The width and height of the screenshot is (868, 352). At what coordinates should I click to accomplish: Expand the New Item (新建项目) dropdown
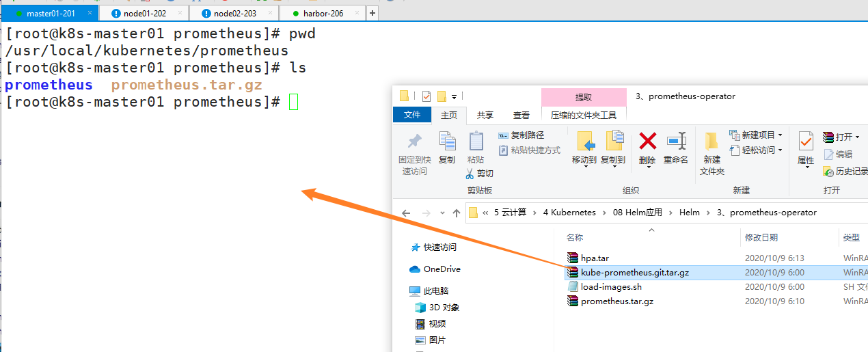755,135
